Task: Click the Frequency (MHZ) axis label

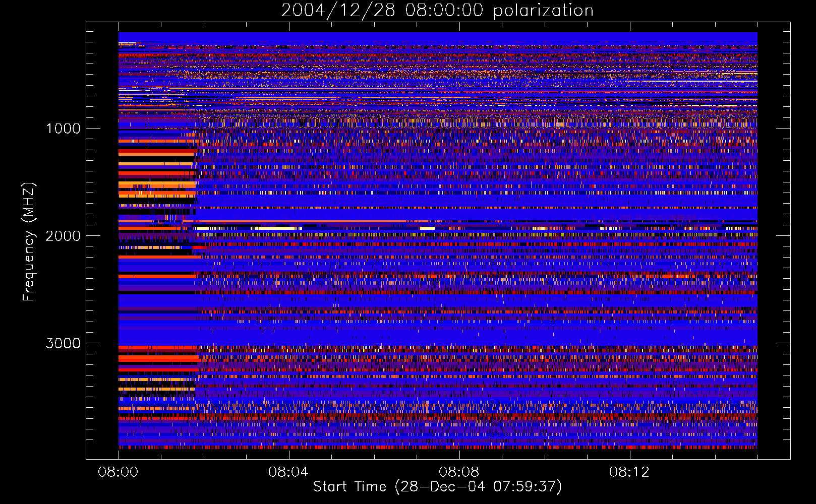Action: [29, 242]
